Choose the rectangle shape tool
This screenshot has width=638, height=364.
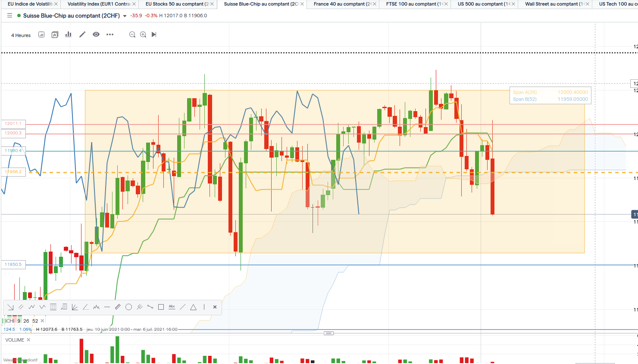pos(161,307)
